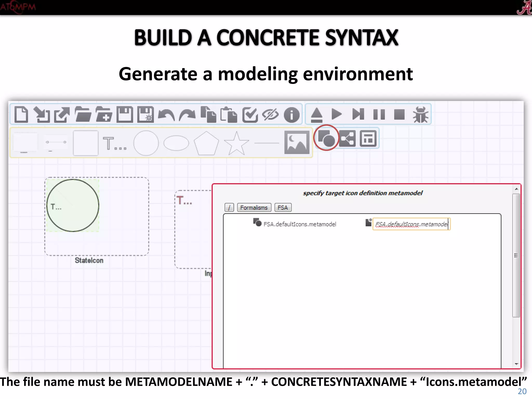Viewport: 532px width, 399px height.
Task: Click the copy documents icon
Action: (x=208, y=114)
